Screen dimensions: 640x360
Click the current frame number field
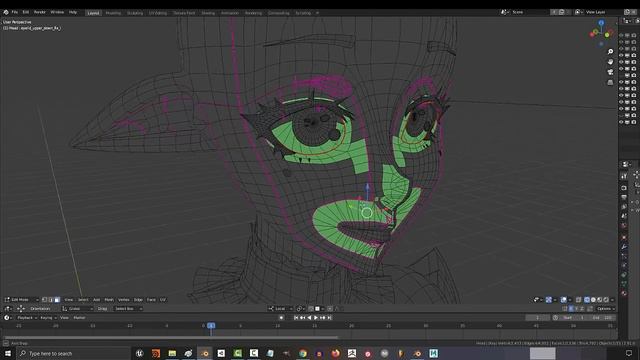538,318
